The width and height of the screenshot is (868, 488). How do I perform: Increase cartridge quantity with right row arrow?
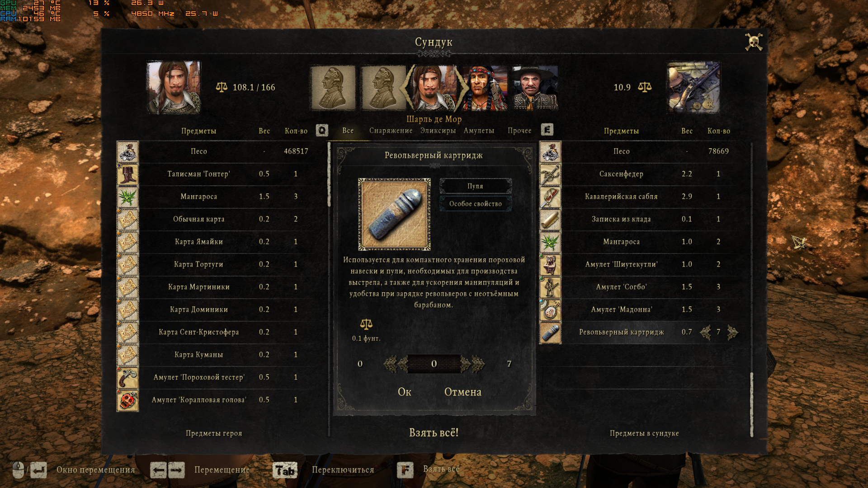[733, 333]
